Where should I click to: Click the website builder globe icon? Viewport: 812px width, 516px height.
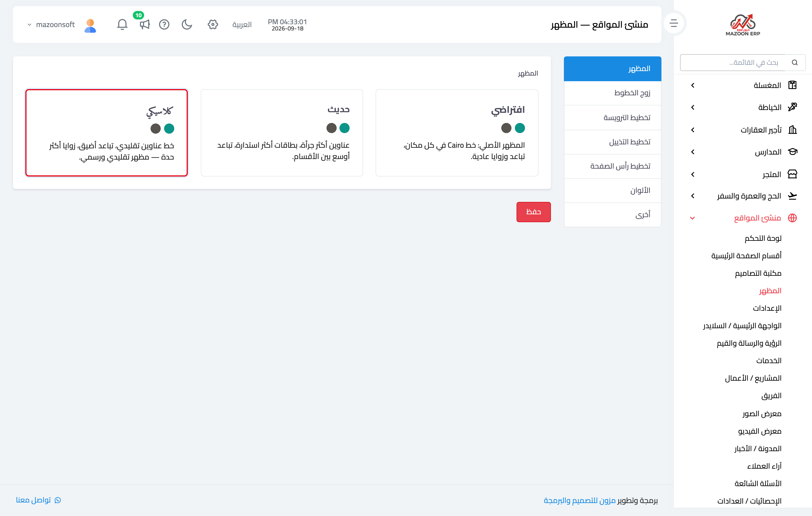(792, 218)
